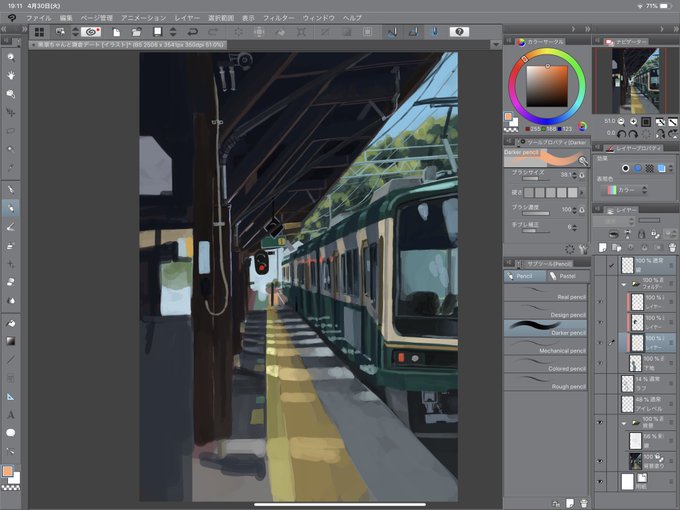The image size is (680, 510).
Task: Click the Open file folder icon
Action: click(x=137, y=32)
